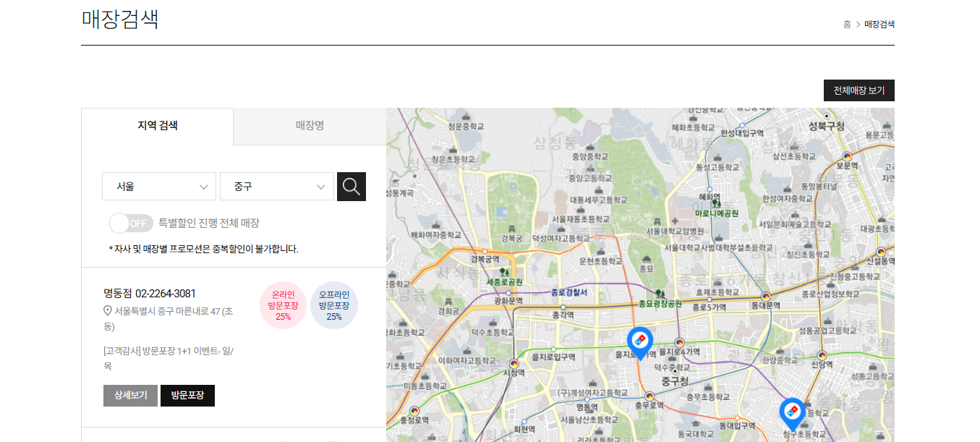The height and width of the screenshot is (442, 980).
Task: Click the 시청역 subway station icon
Action: 514,363
